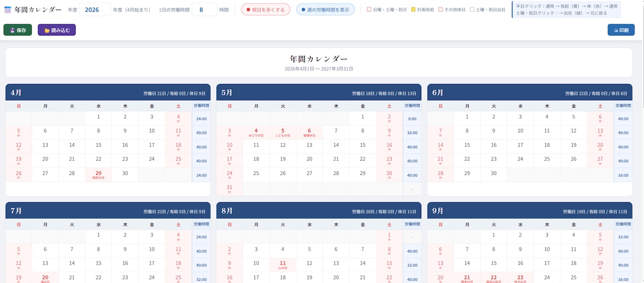This screenshot has width=644, height=283.
Task: Click the 土曜・祝日出社 legend swatch
Action: click(x=472, y=10)
